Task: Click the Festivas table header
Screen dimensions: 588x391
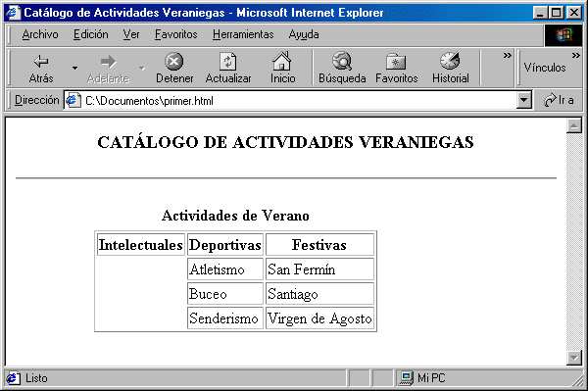Action: click(319, 244)
